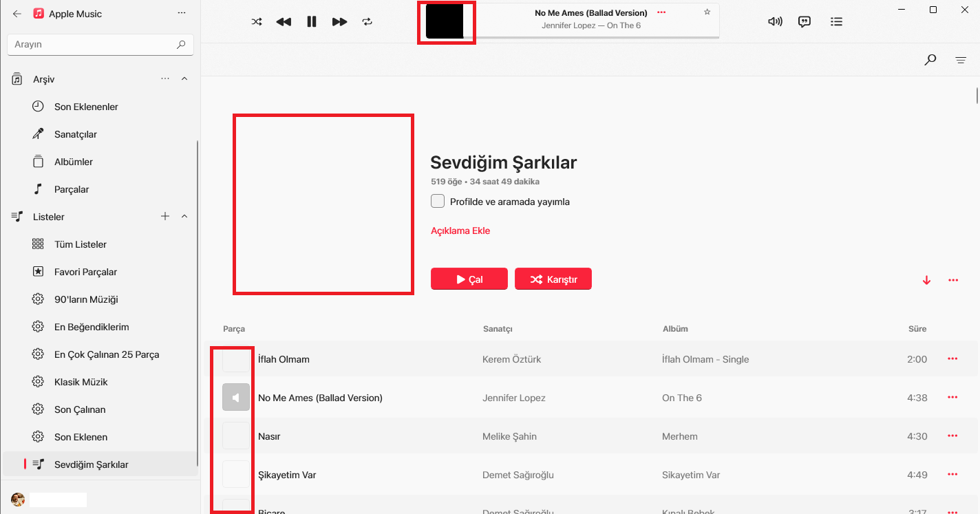Collapse the Arşiv section chevron
This screenshot has width=980, height=514.
tap(184, 79)
